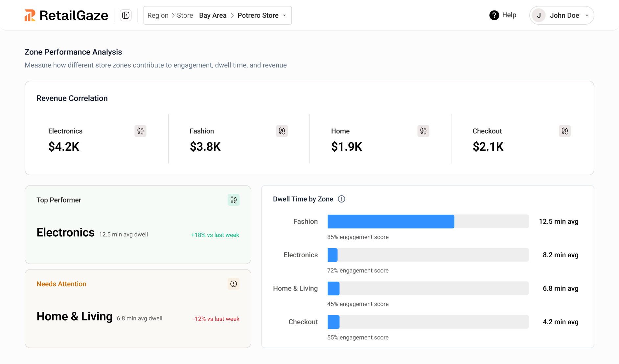Click the Help link text
The image size is (619, 364).
point(509,15)
